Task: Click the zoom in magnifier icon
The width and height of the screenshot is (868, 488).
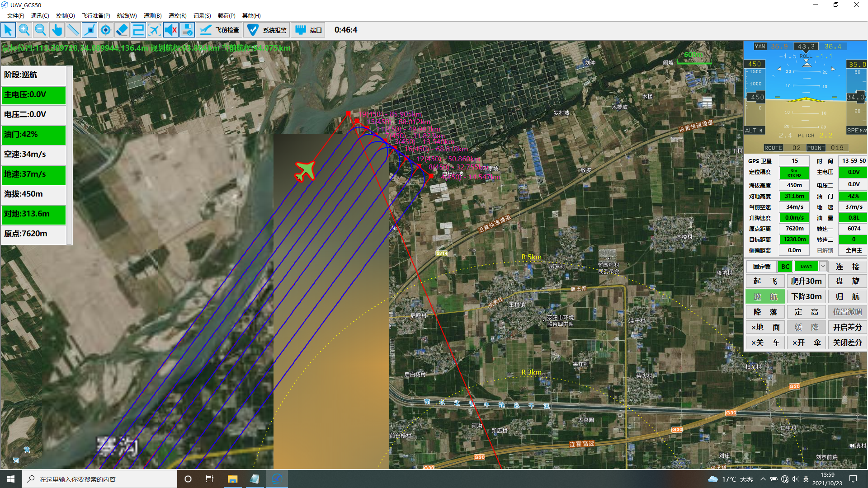Action: [x=24, y=30]
